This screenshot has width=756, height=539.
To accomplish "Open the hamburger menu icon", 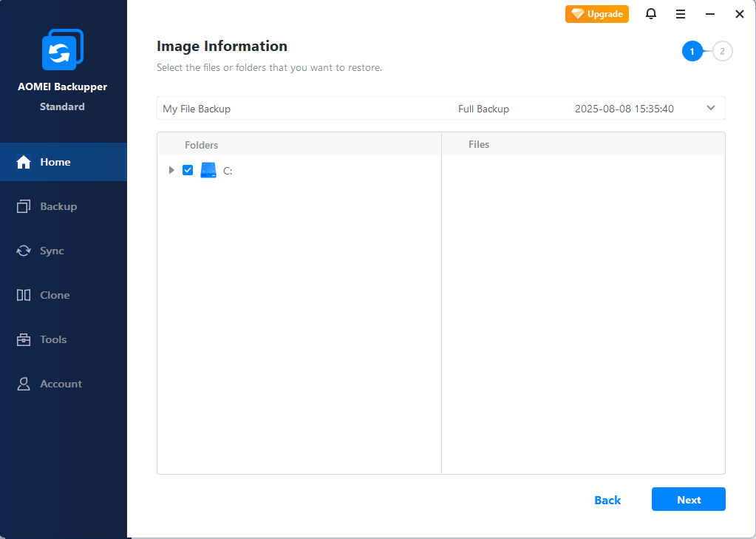I will [x=681, y=14].
